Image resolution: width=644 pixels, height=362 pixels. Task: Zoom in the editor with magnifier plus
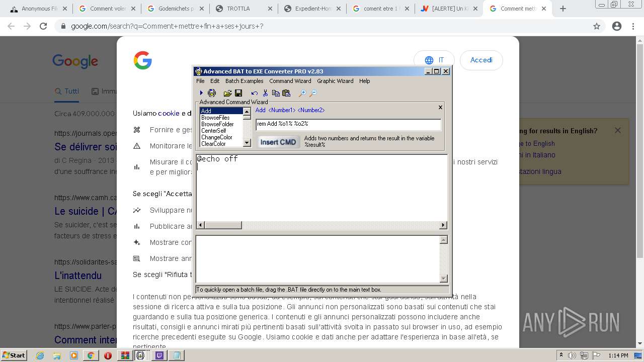[x=302, y=93]
